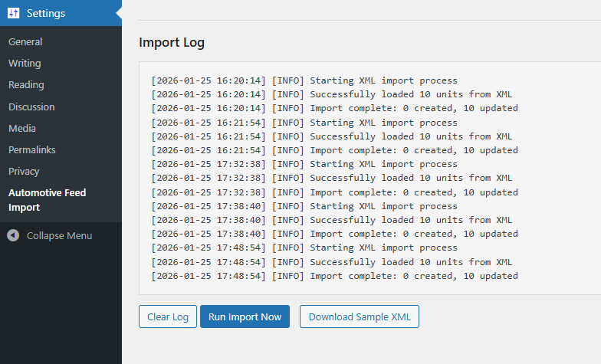Click the Settings sliders icon
The height and width of the screenshot is (364, 601).
tap(13, 13)
